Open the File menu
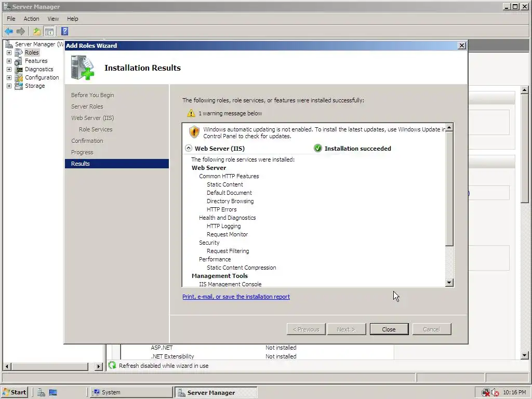Image resolution: width=532 pixels, height=399 pixels. tap(11, 19)
